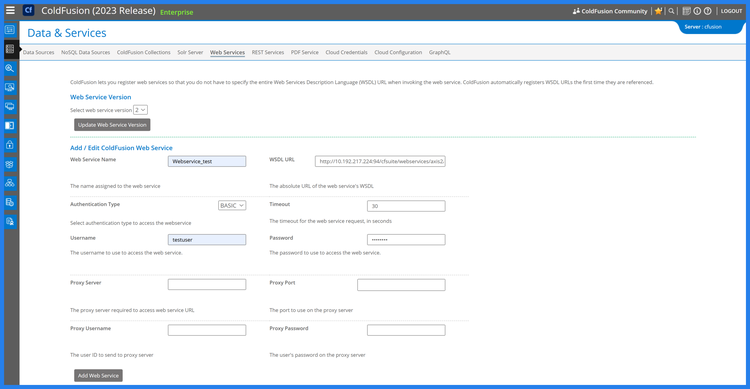This screenshot has height=389, width=750.
Task: Click Update Web Service Version button
Action: 112,125
